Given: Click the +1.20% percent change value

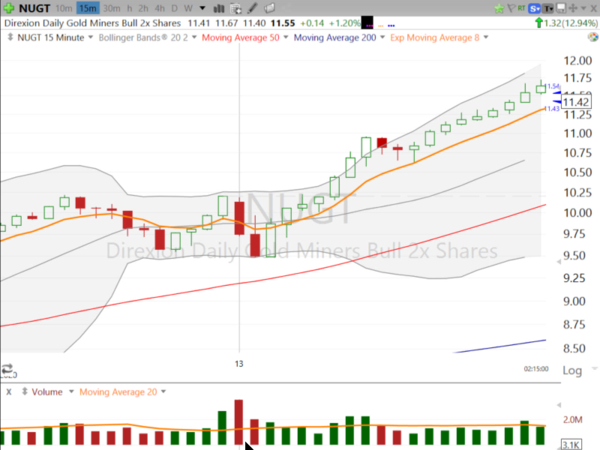Looking at the screenshot, I should tap(344, 23).
